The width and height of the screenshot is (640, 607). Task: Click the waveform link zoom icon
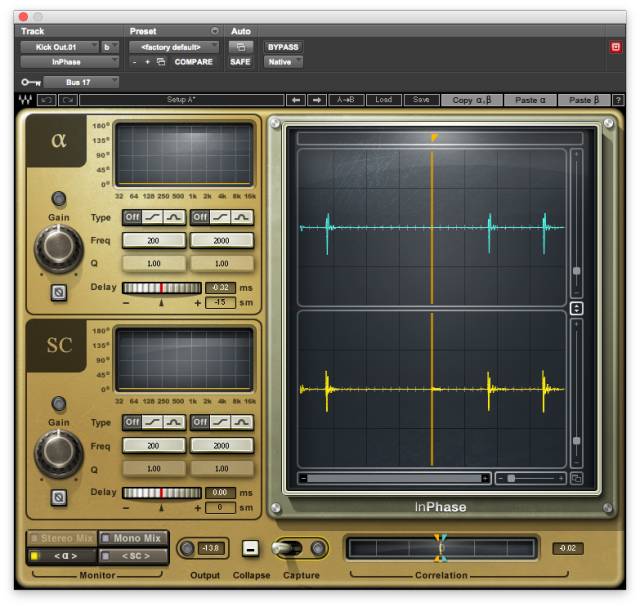pos(576,309)
